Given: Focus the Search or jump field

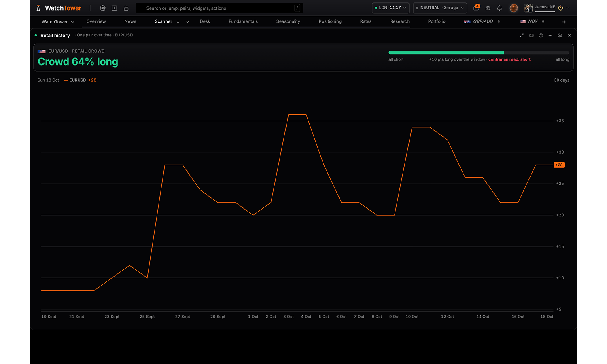Looking at the screenshot, I should (x=219, y=8).
